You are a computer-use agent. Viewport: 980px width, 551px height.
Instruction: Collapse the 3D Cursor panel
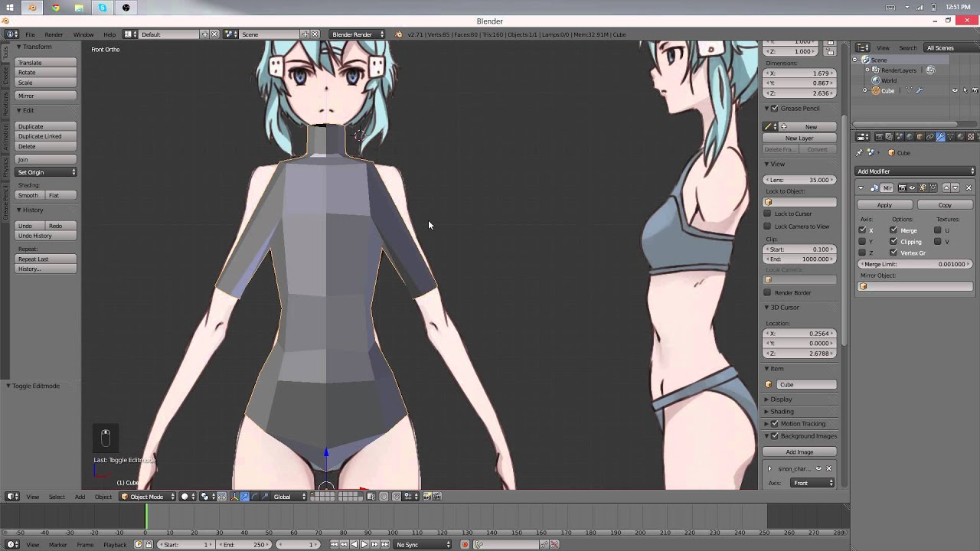tap(766, 308)
